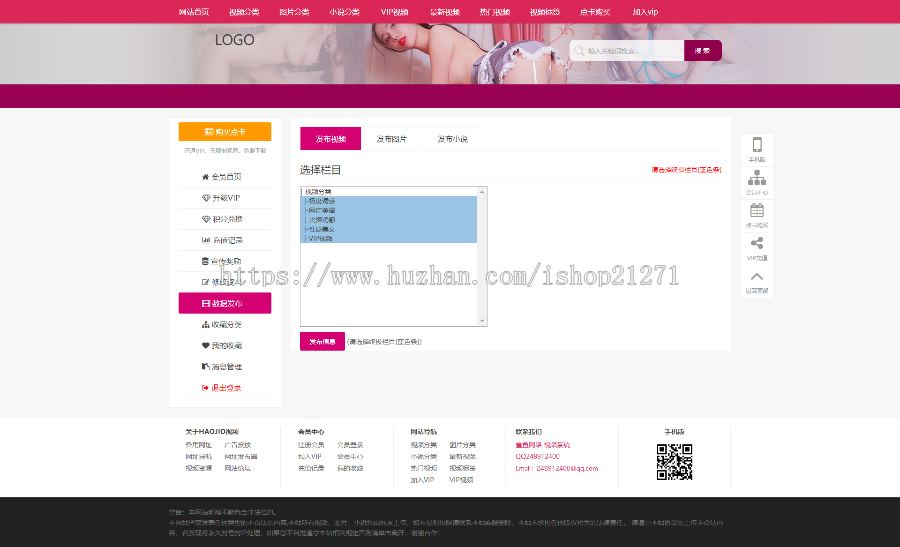Image resolution: width=900 pixels, height=547 pixels.
Task: Select the fourth row in the category listbox
Action: tap(389, 219)
